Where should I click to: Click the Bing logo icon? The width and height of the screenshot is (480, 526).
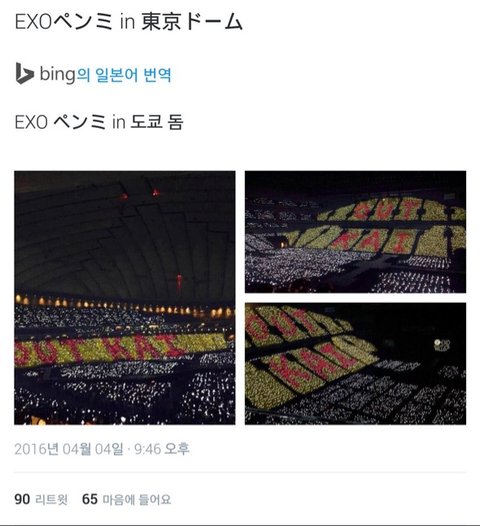pos(24,73)
